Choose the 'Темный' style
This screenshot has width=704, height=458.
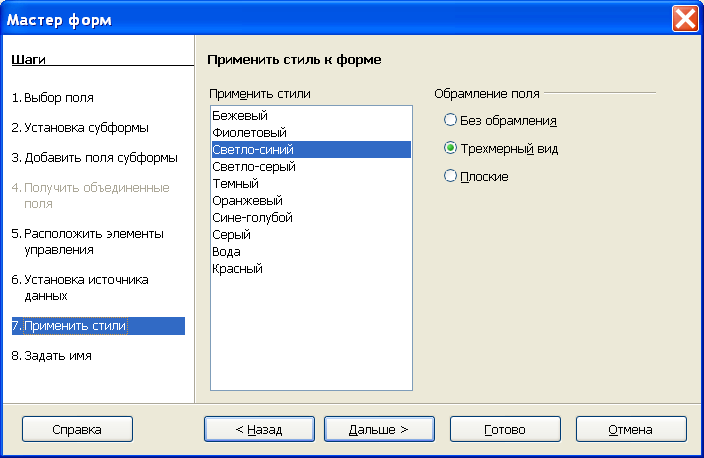pos(311,184)
